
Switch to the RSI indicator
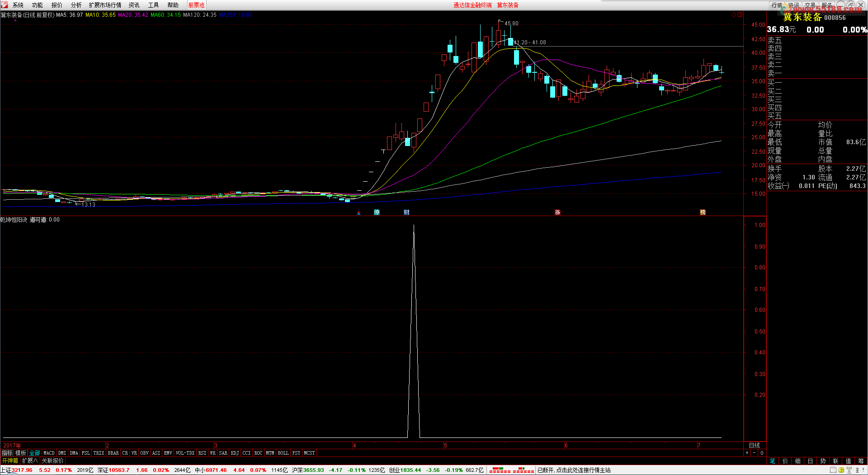pos(202,453)
